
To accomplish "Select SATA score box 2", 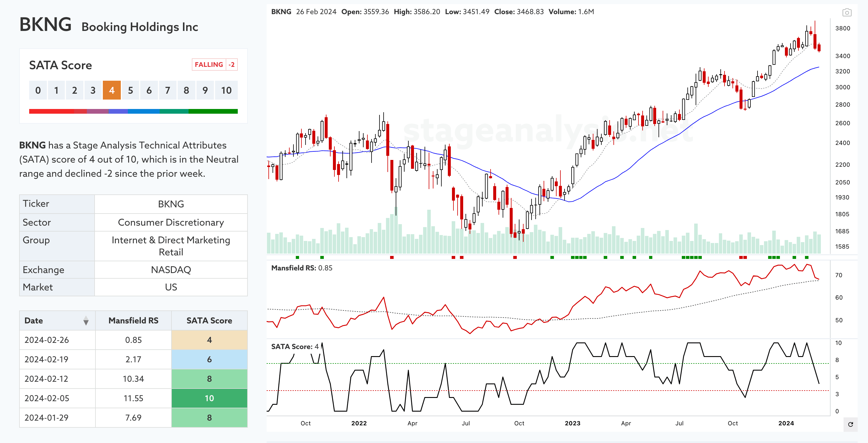I will point(75,90).
